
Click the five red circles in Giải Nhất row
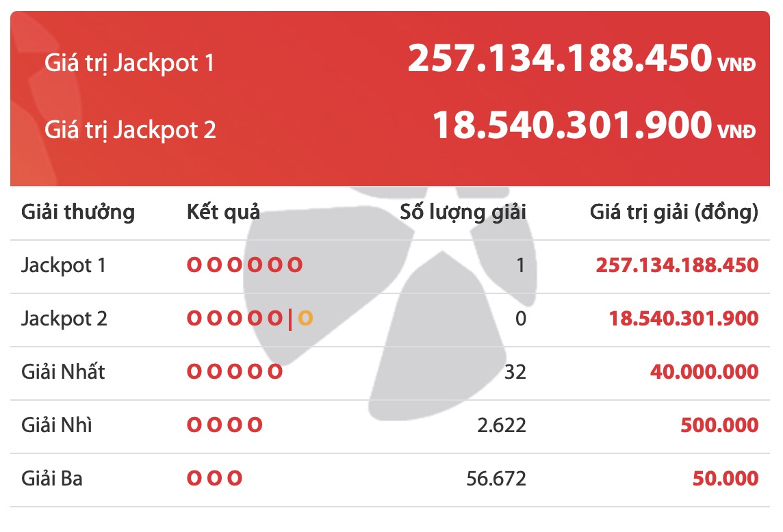click(x=235, y=372)
